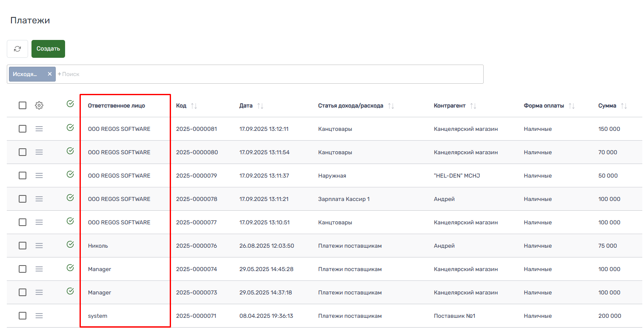Tick the checkbox for payment 2025-0000073

coord(23,292)
